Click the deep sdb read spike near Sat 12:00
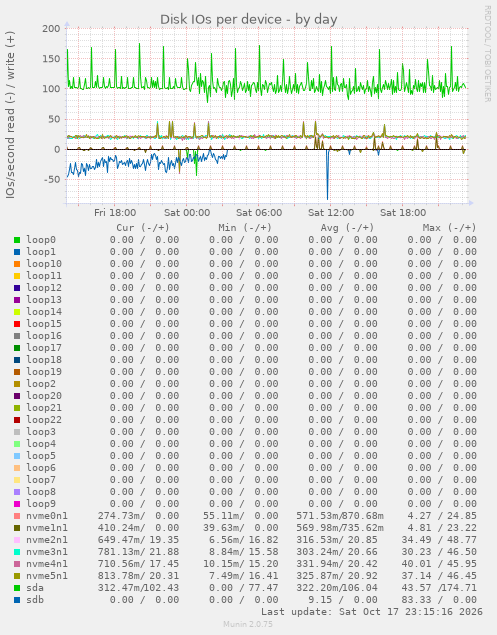Image resolution: width=497 pixels, height=635 pixels. pos(327,175)
